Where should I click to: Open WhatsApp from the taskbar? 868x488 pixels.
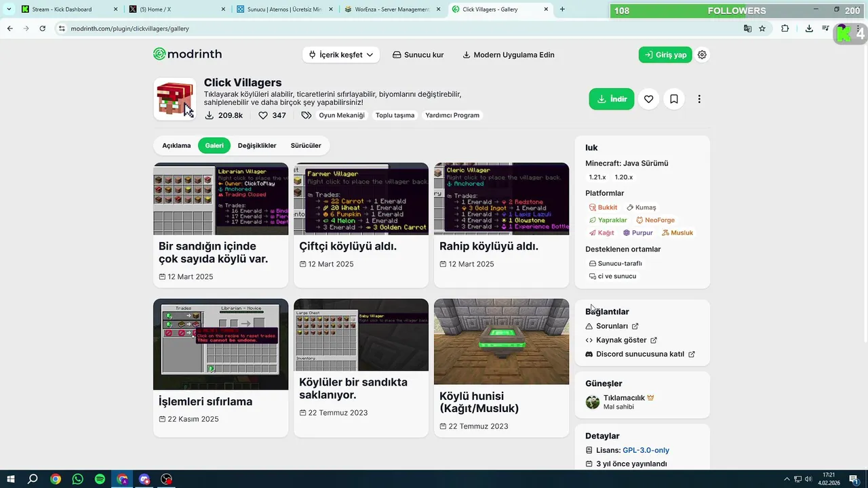point(78,479)
